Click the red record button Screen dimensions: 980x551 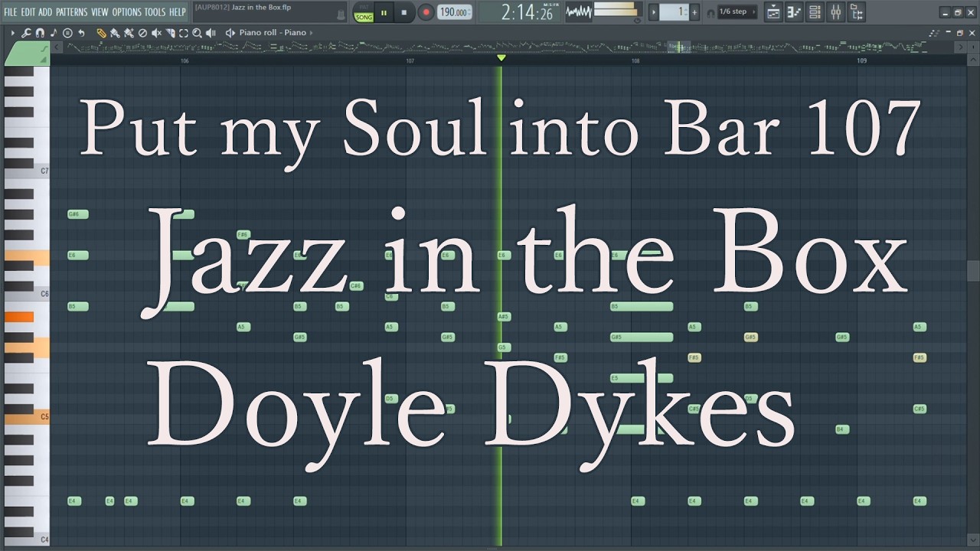click(426, 13)
